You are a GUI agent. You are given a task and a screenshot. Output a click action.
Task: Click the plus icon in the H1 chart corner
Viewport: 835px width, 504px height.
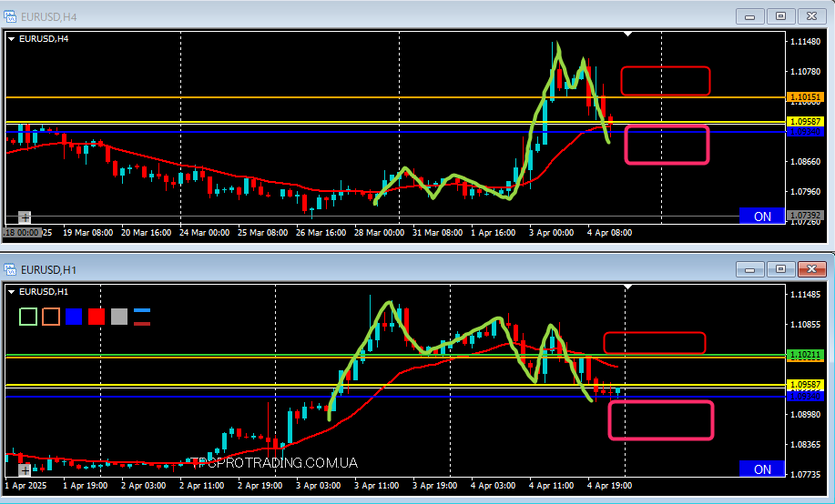point(25,470)
